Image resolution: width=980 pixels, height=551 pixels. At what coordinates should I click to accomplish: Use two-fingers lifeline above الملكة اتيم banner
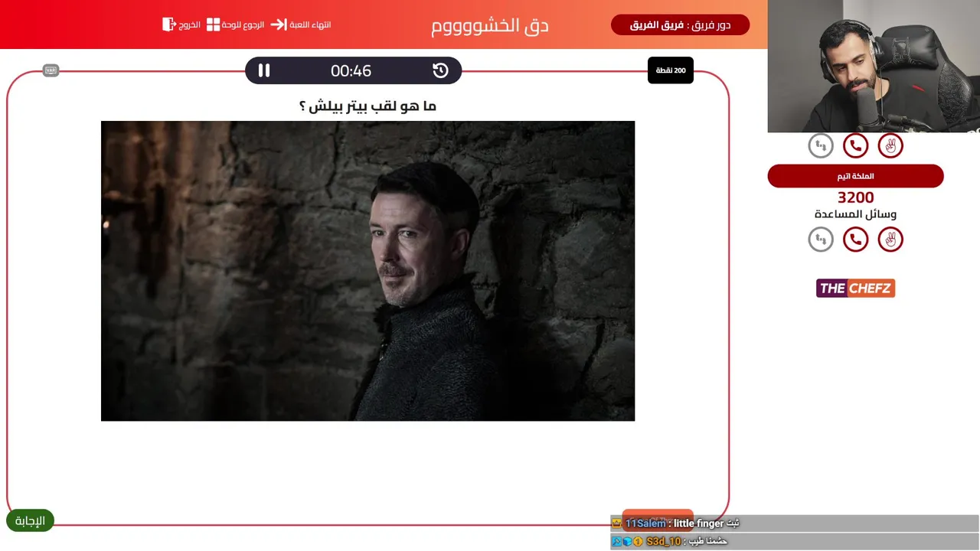(890, 145)
